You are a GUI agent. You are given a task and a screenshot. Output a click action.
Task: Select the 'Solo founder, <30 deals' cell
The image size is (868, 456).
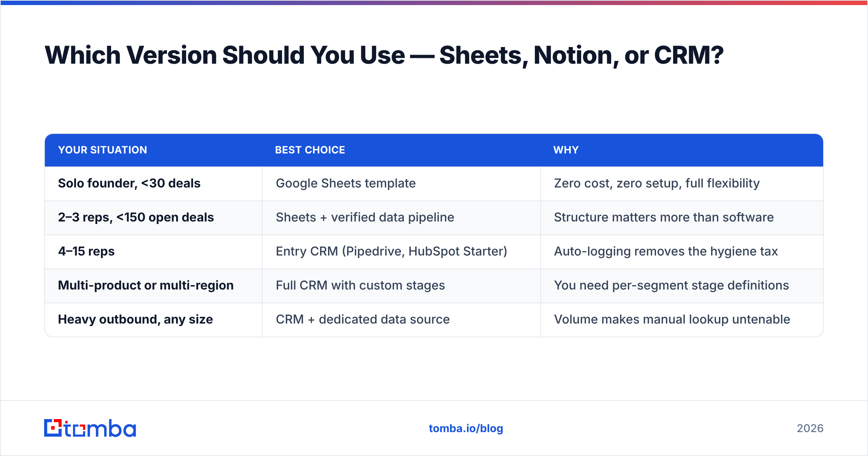click(x=153, y=183)
